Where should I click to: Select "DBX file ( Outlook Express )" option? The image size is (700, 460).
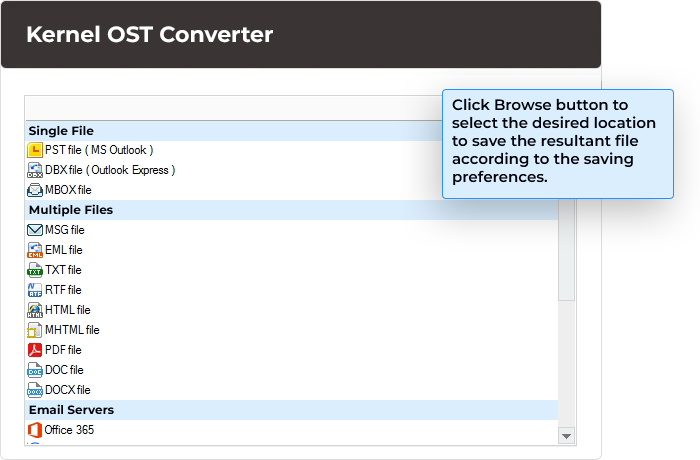coord(292,170)
